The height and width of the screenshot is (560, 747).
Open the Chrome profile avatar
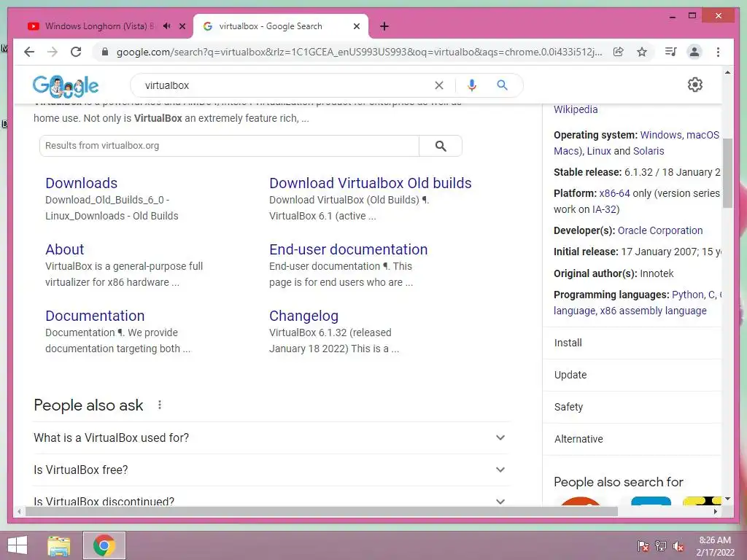tap(694, 52)
